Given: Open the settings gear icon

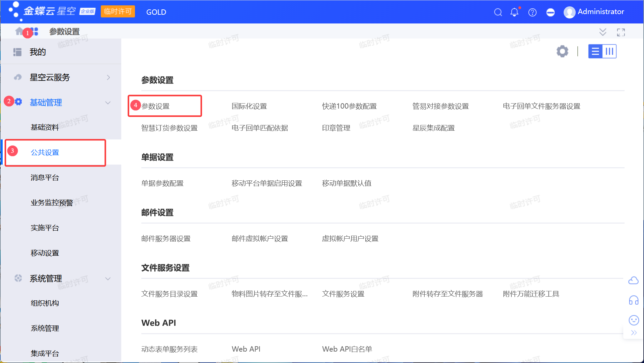Looking at the screenshot, I should click(562, 51).
